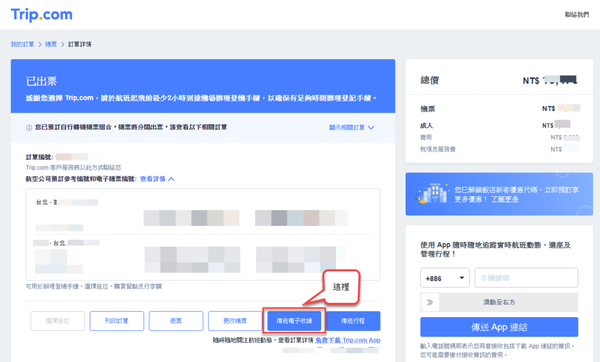Image resolution: width=600 pixels, height=362 pixels.
Task: Click info icon beside self-transfer notice
Action: pyautogui.click(x=29, y=127)
